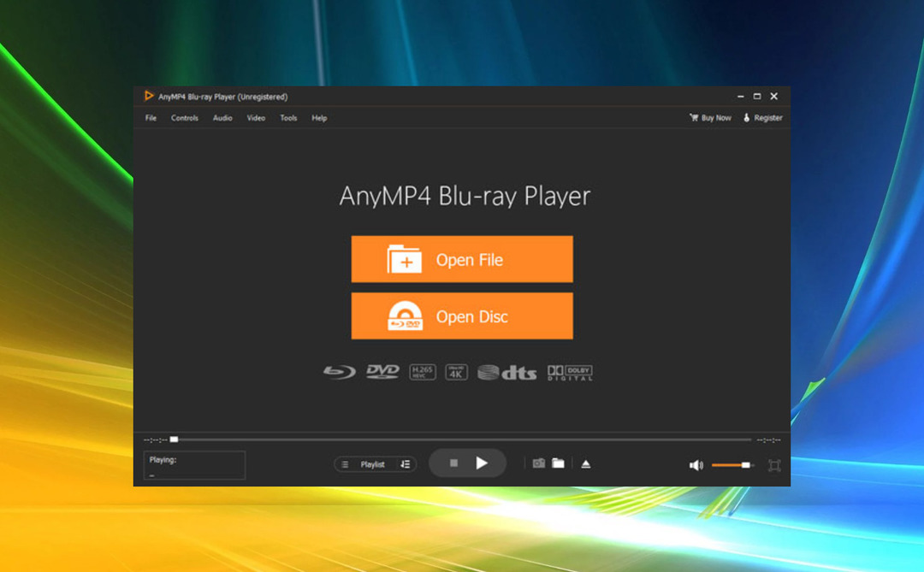Click the Playlist button
This screenshot has width=924, height=572.
[x=372, y=464]
